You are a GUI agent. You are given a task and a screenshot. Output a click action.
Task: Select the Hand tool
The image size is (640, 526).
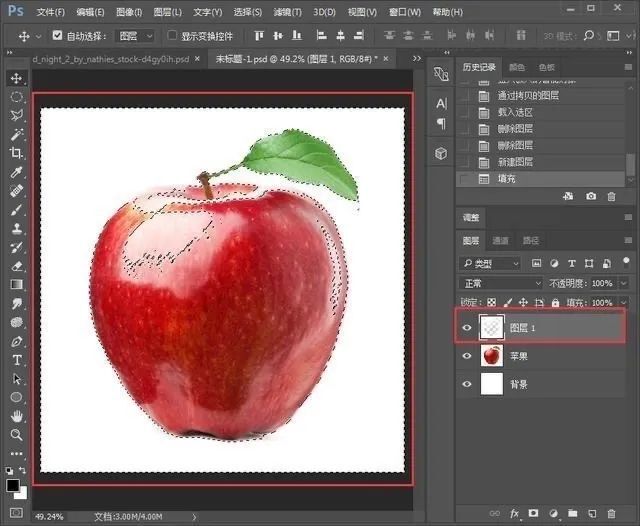click(17, 416)
